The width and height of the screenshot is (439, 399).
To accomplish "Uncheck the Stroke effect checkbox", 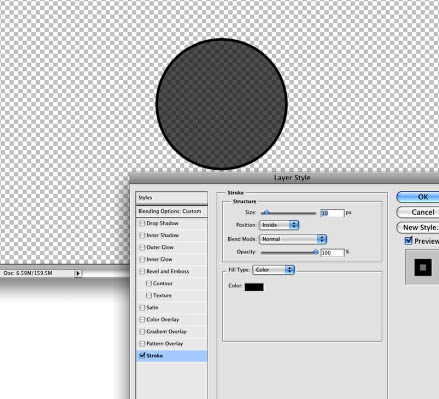I will (142, 356).
